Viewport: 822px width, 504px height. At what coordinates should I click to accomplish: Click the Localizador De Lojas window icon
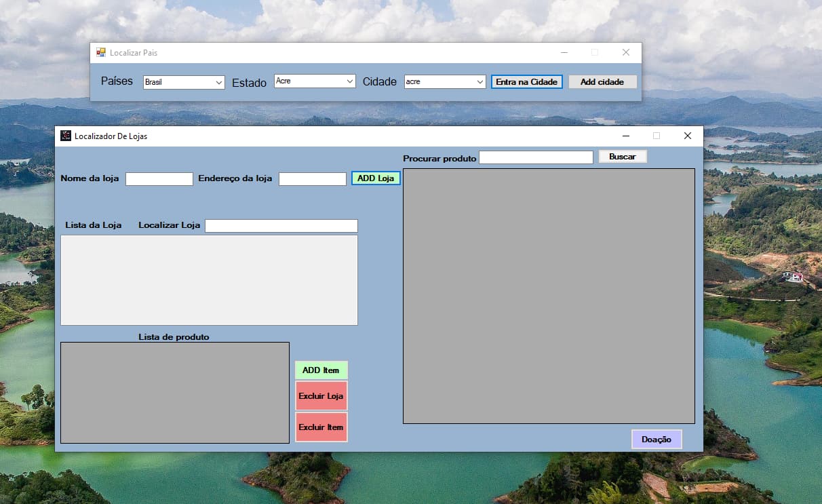66,136
